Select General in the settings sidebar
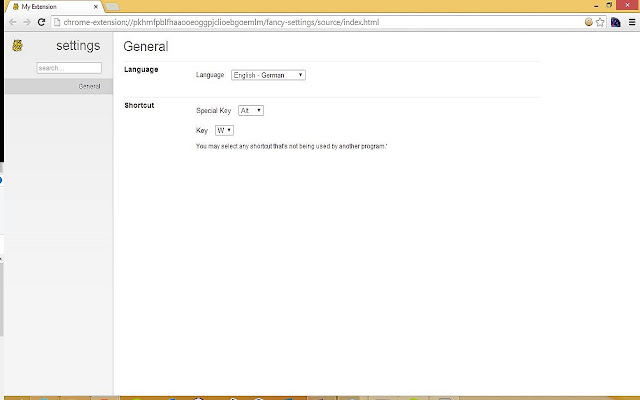 (59, 87)
